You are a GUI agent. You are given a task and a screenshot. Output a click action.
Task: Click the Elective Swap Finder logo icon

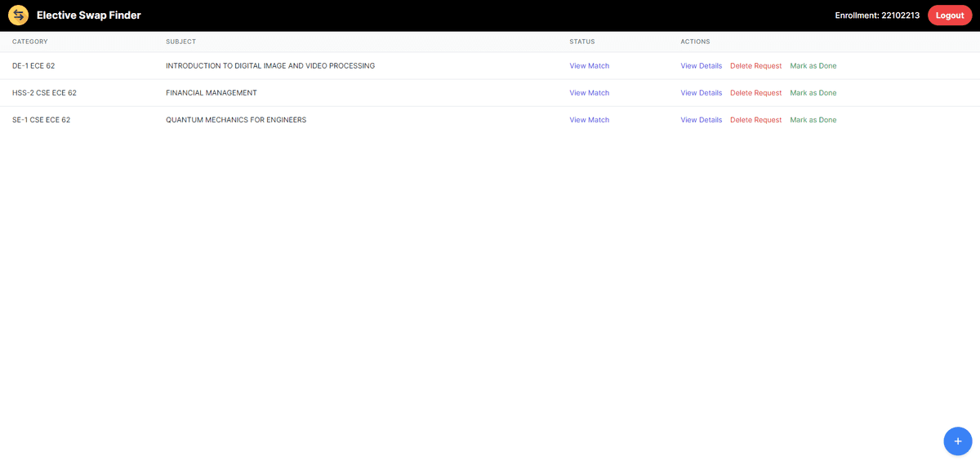click(18, 16)
